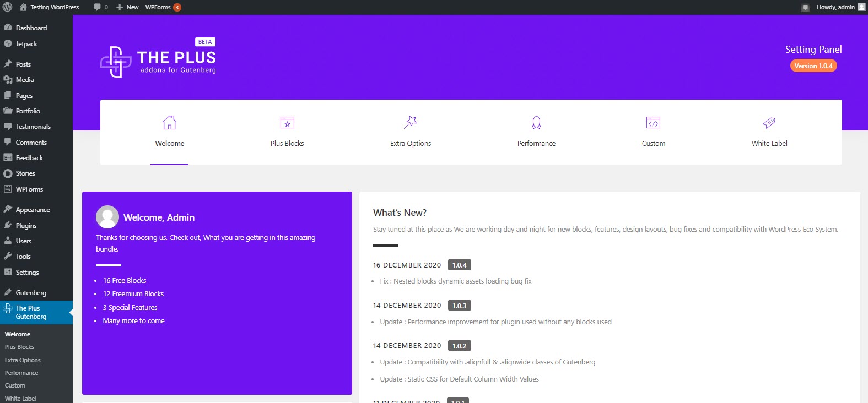Click the Portfolio folder icon in sidebar
This screenshot has width=868, height=403.
(x=8, y=111)
